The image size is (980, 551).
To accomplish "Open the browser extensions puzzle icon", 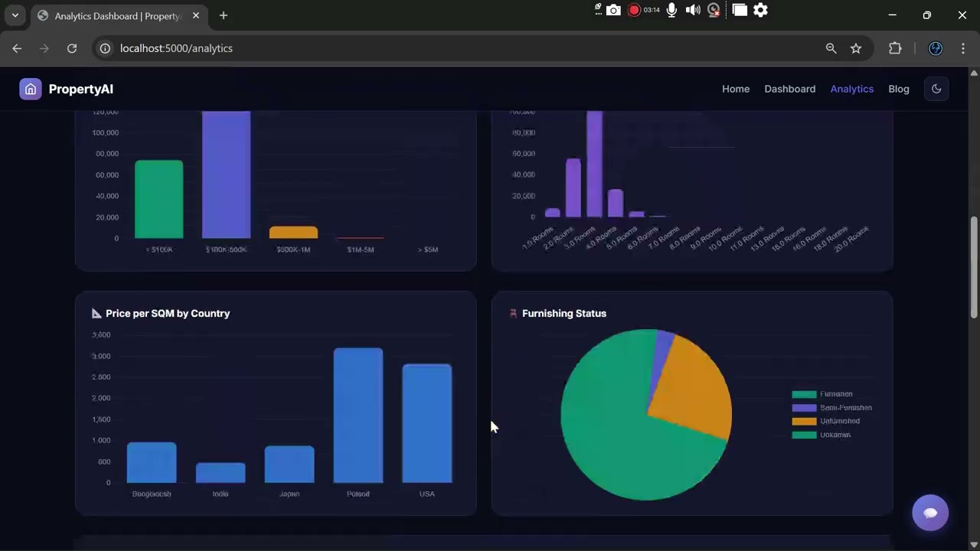I will [x=895, y=48].
